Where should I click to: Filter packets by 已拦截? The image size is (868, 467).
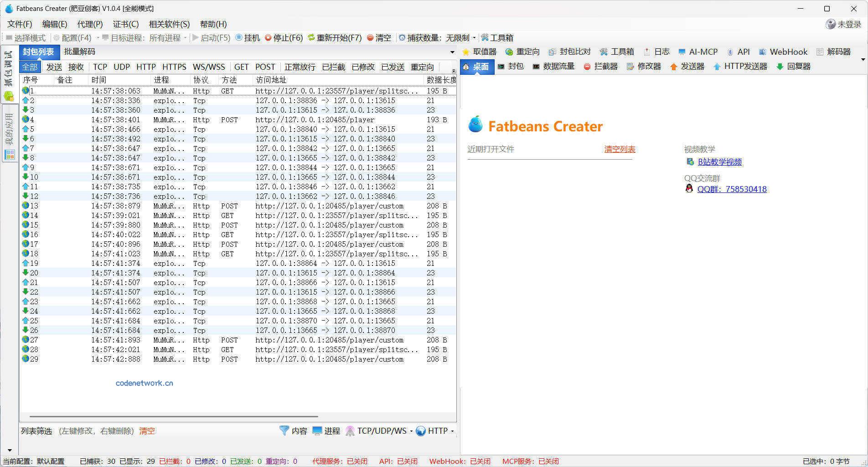coord(334,67)
